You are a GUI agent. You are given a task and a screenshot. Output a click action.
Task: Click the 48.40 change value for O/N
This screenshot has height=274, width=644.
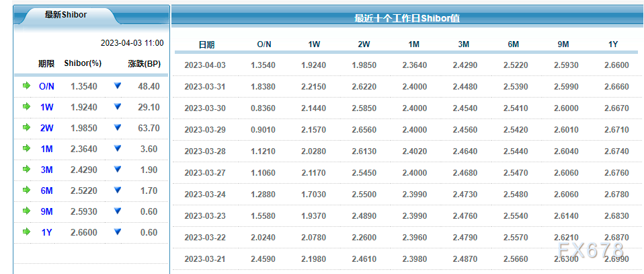[x=149, y=86]
